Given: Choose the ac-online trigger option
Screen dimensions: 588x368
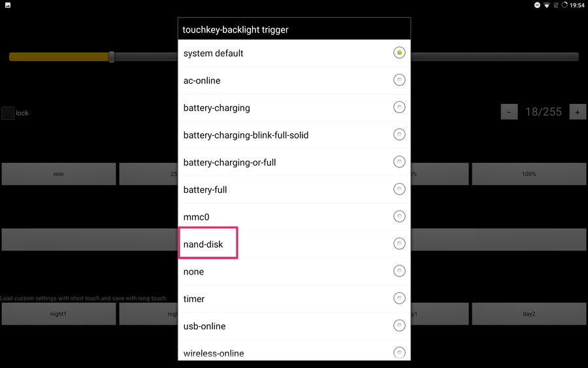Looking at the screenshot, I should click(x=399, y=80).
